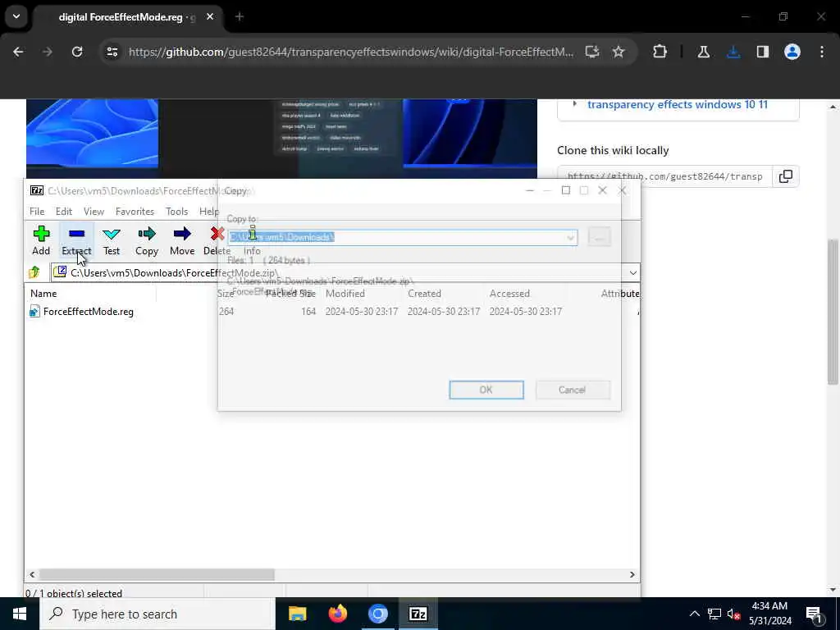Open the Windows Start menu
The width and height of the screenshot is (840, 630).
20,614
